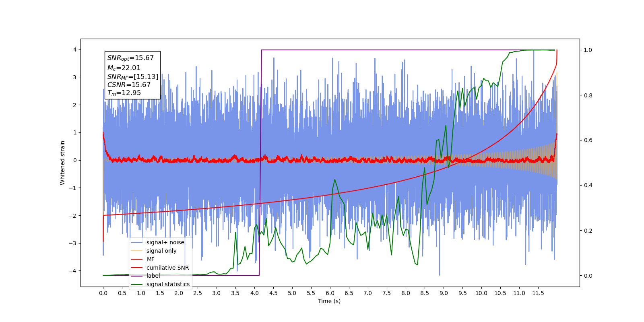Click the 'Whitened strain' y-axis label
The width and height of the screenshot is (644, 322).
tap(63, 163)
